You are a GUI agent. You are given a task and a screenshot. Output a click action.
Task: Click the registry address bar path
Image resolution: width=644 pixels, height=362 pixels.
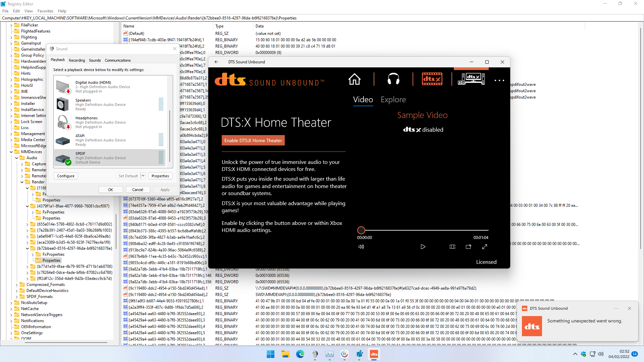point(322,18)
